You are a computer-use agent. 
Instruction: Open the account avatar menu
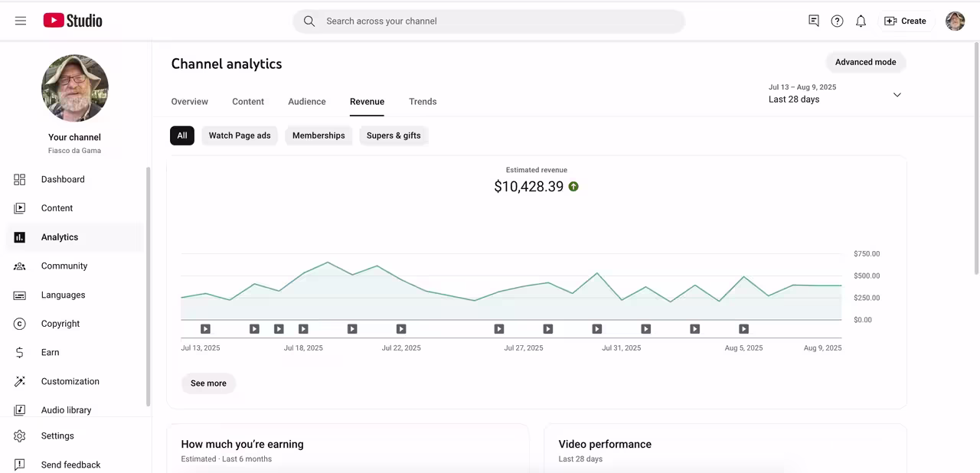[x=955, y=21]
